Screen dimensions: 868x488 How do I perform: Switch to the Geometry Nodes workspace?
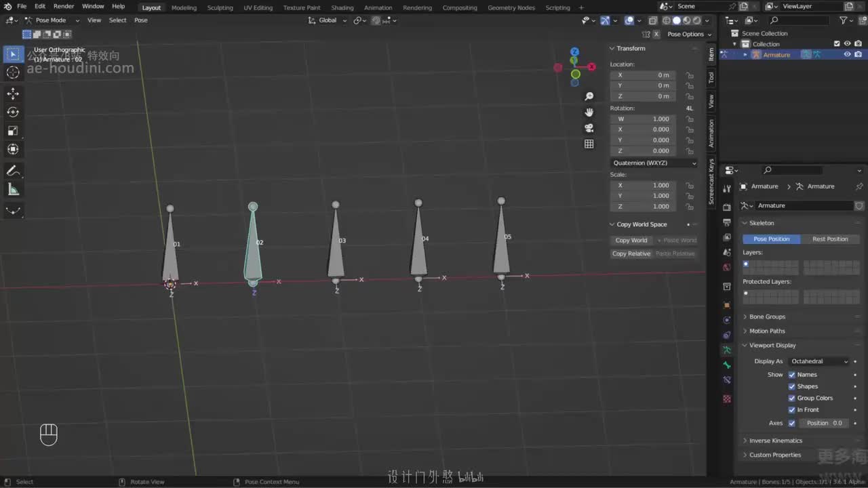511,7
